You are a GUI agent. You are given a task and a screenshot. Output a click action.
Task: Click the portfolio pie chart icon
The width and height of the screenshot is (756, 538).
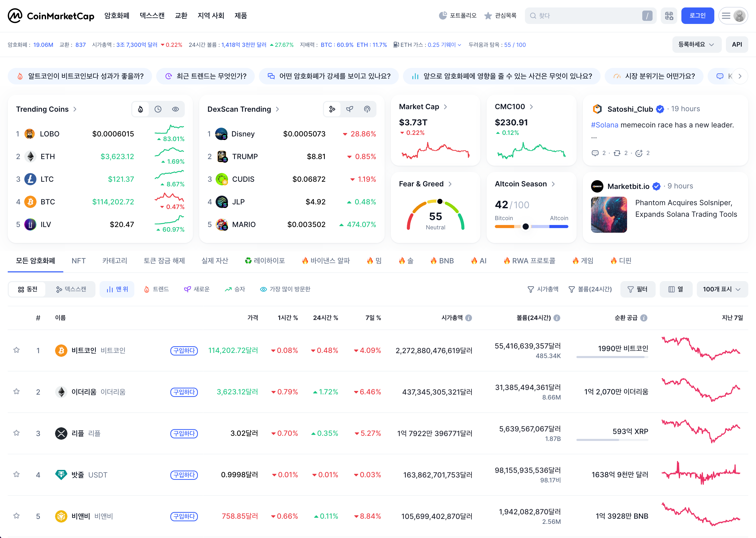point(443,15)
